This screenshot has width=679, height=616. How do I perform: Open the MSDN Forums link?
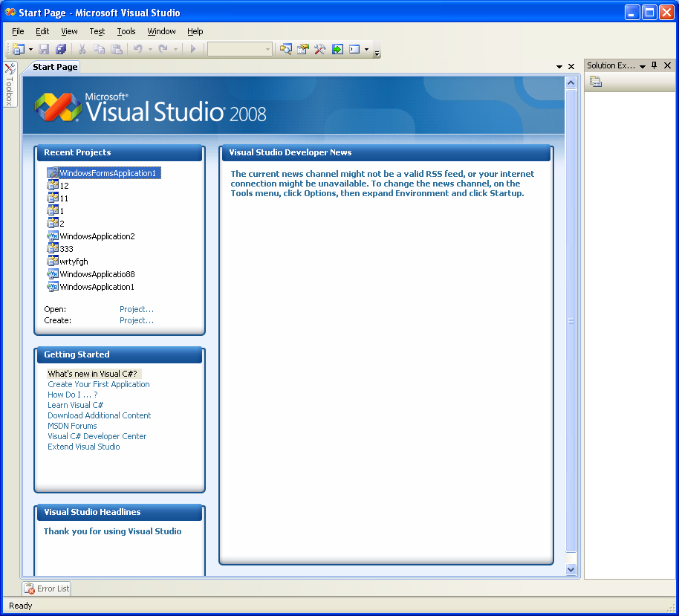coord(72,426)
